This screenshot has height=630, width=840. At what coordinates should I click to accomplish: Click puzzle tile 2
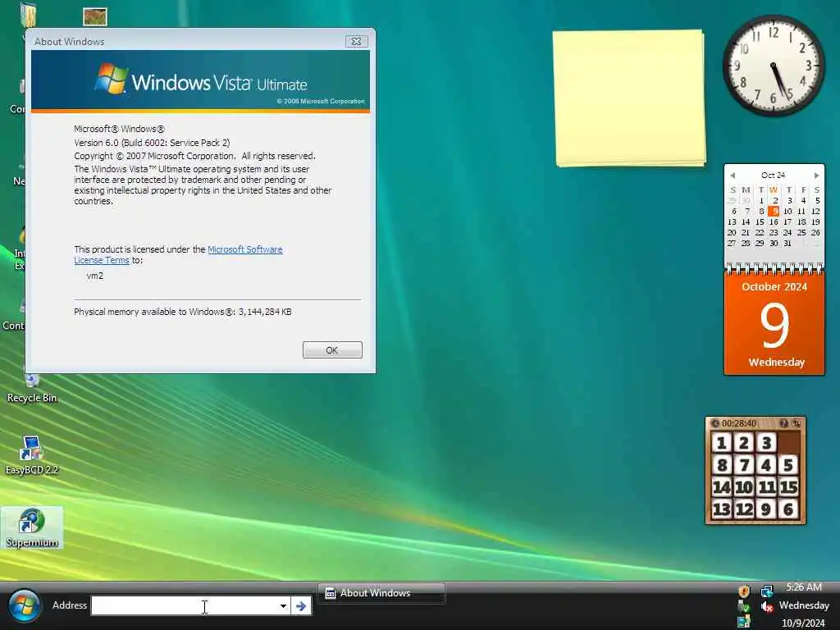click(x=744, y=443)
